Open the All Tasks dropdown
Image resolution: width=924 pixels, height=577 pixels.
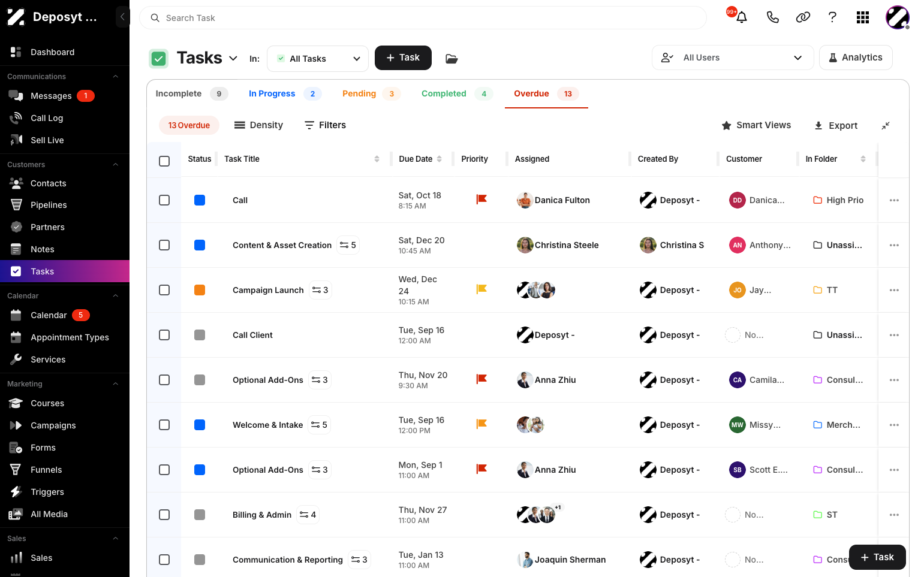pos(318,58)
